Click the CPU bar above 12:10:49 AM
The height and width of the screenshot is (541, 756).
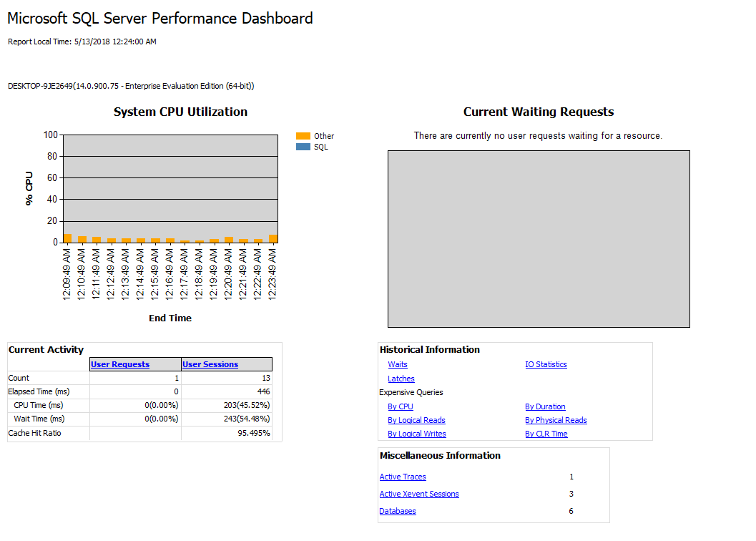82,239
